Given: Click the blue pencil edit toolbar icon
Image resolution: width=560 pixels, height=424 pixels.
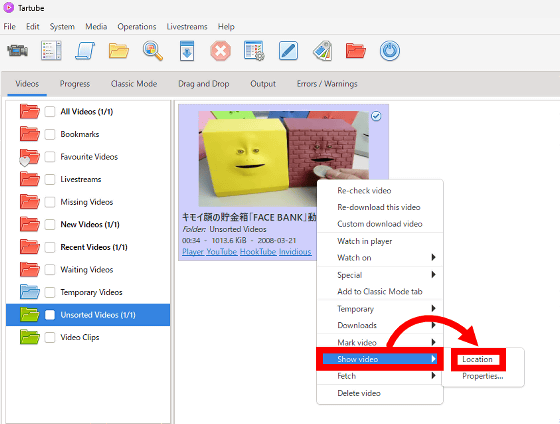Looking at the screenshot, I should (x=288, y=51).
